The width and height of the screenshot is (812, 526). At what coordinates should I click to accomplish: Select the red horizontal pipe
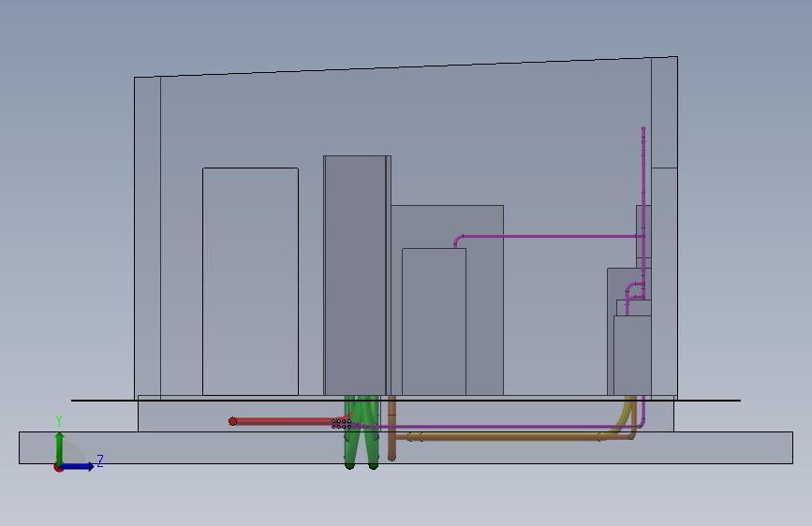(285, 422)
